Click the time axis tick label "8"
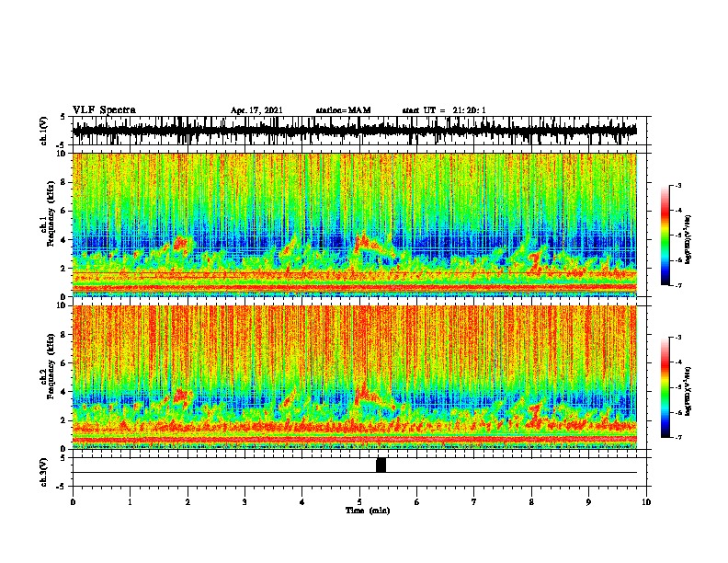The image size is (728, 563). coord(531,502)
